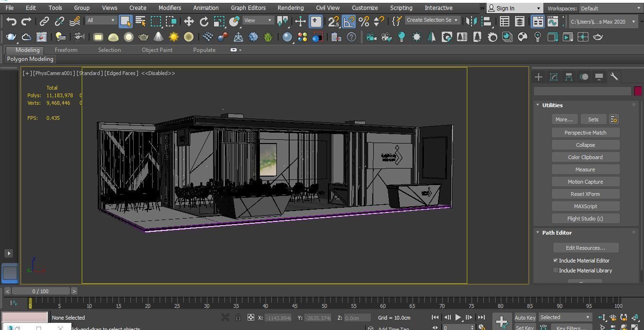
Task: Click the Edit Resources button
Action: click(585, 248)
